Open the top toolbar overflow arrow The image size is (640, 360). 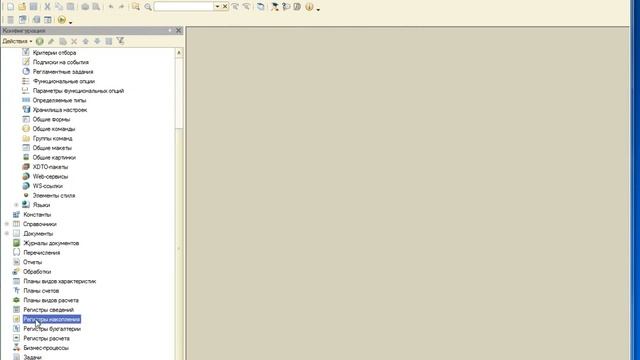(x=318, y=9)
